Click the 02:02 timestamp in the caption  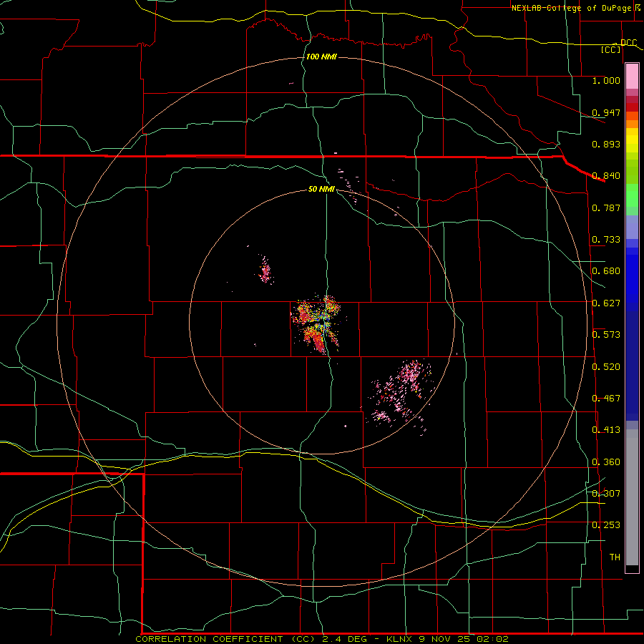pos(492,639)
